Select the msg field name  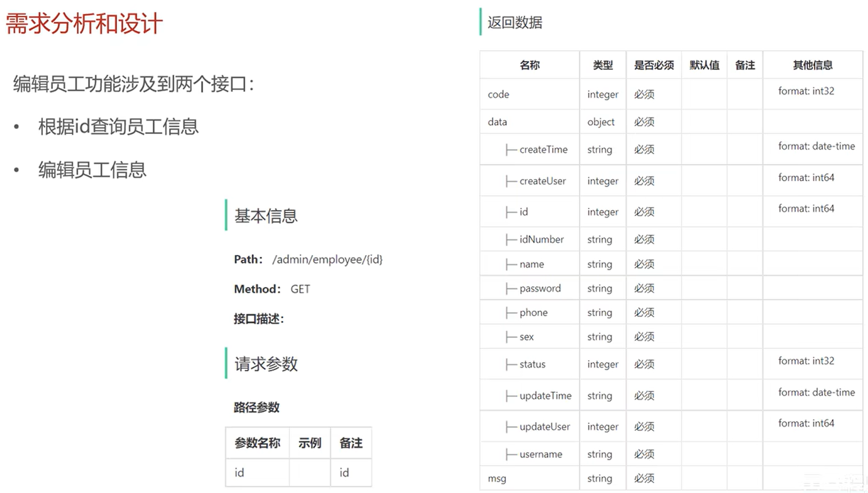[497, 478]
